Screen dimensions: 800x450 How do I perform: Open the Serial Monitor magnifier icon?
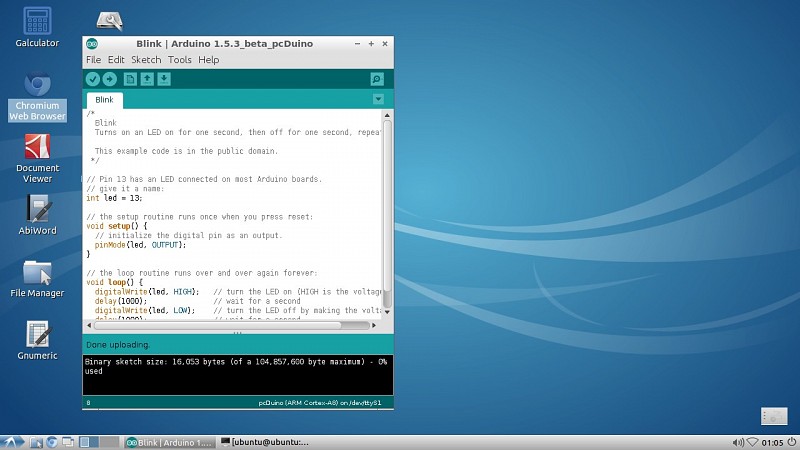click(377, 79)
